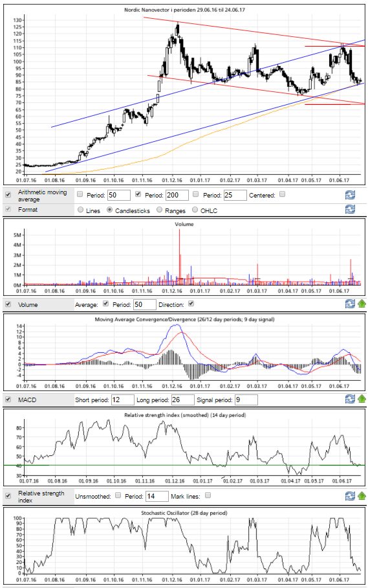Select Ranges chart format

[160, 210]
